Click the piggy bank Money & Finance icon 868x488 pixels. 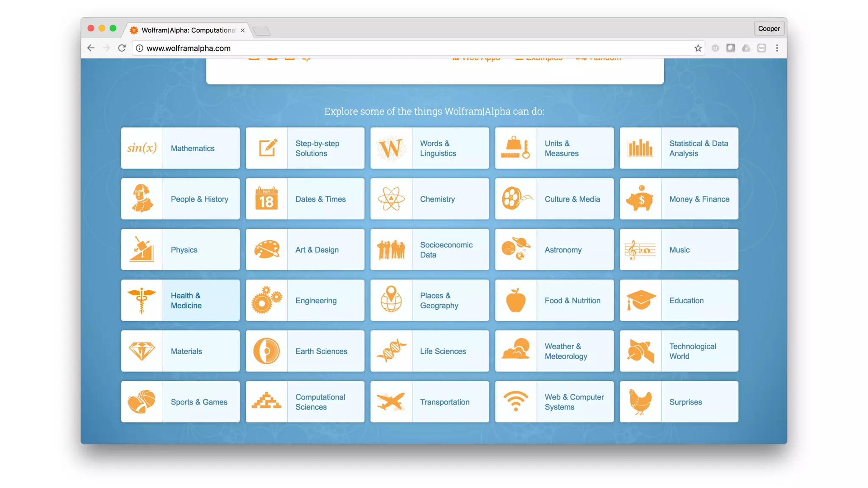point(640,199)
